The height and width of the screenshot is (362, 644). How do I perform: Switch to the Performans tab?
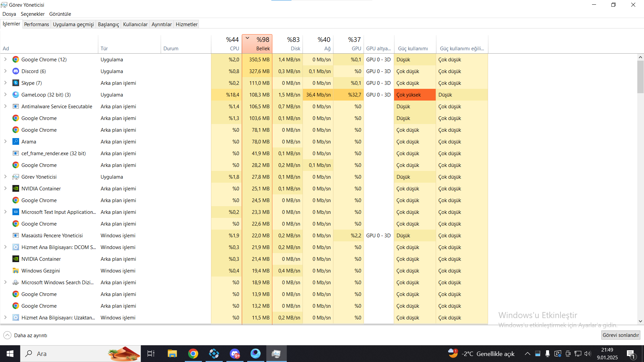tap(37, 24)
